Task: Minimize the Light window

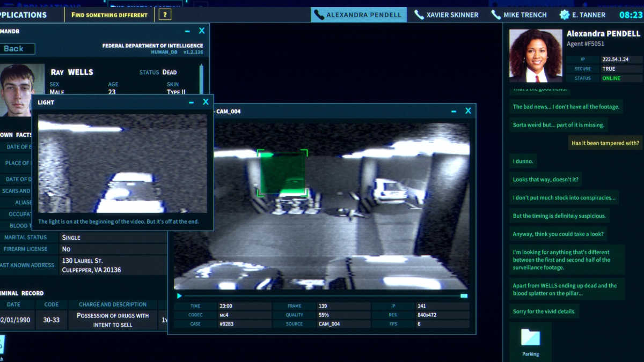Action: [191, 102]
